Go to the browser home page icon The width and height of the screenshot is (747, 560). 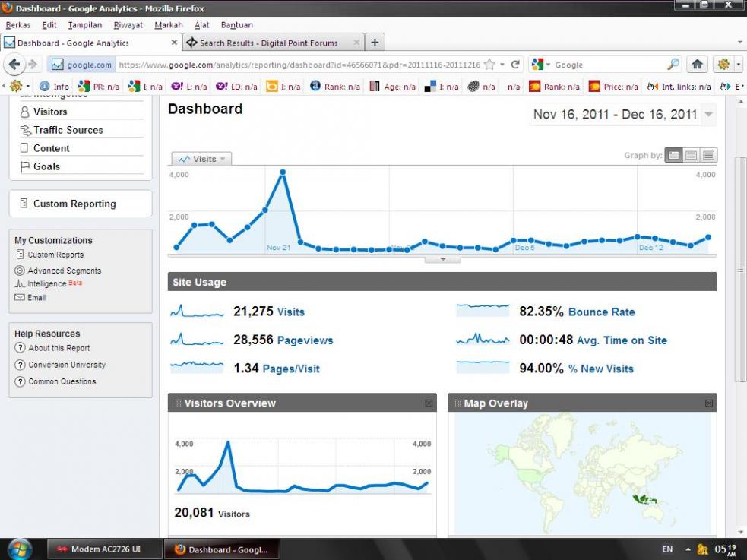[x=697, y=65]
